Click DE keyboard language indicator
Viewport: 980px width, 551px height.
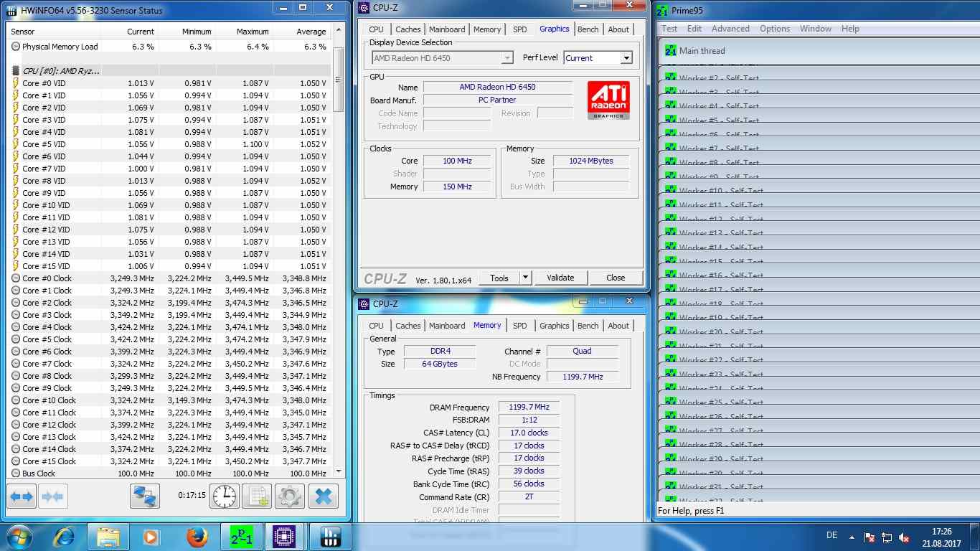[832, 536]
